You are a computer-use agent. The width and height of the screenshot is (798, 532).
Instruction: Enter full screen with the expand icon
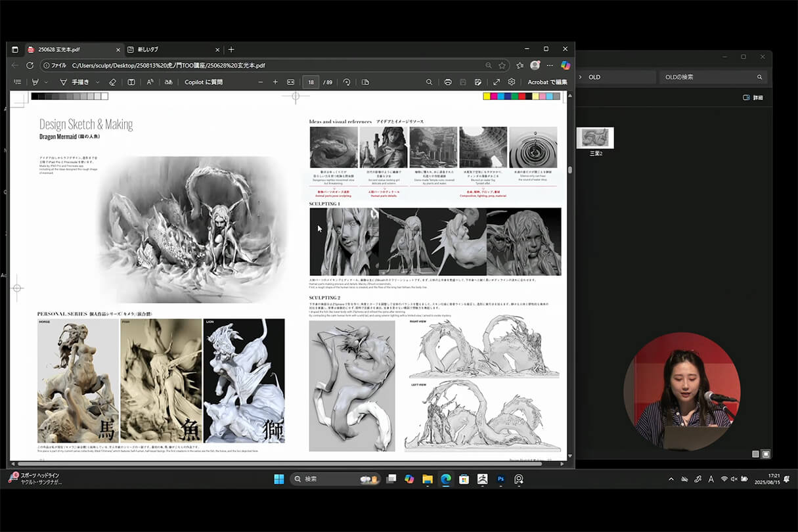(x=496, y=82)
